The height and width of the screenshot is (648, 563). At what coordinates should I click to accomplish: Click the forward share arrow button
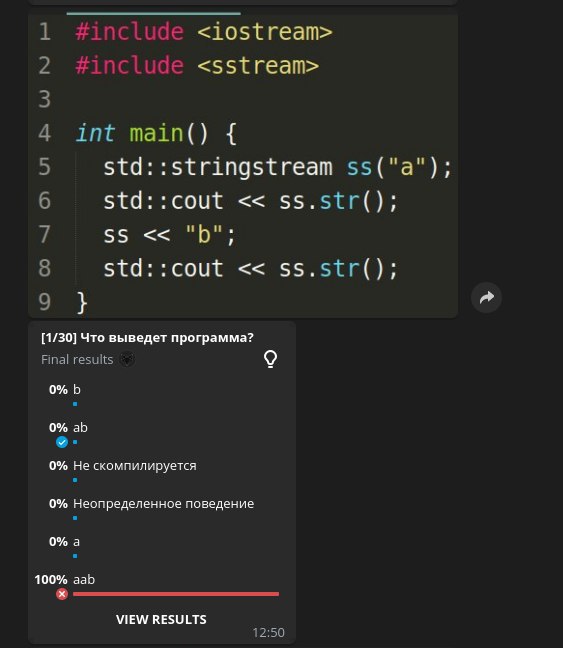pyautogui.click(x=486, y=298)
